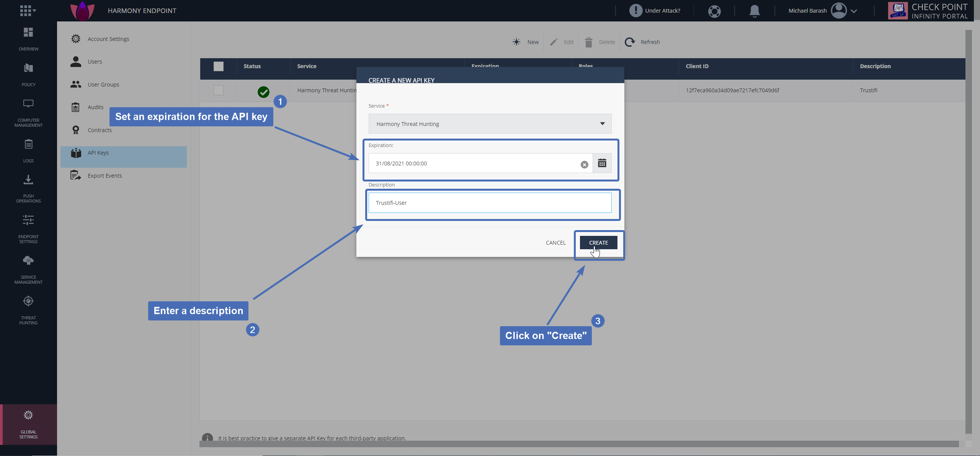Open the help lifebuoy icon

point(714,11)
